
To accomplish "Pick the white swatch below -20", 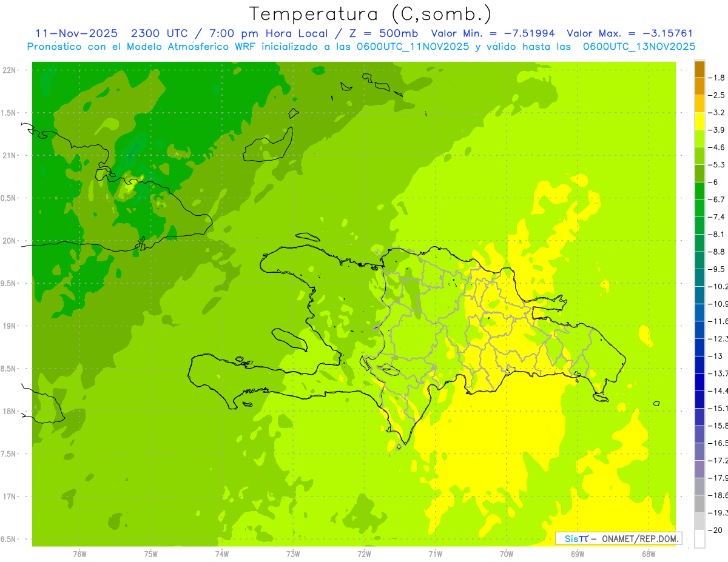I will click(699, 539).
